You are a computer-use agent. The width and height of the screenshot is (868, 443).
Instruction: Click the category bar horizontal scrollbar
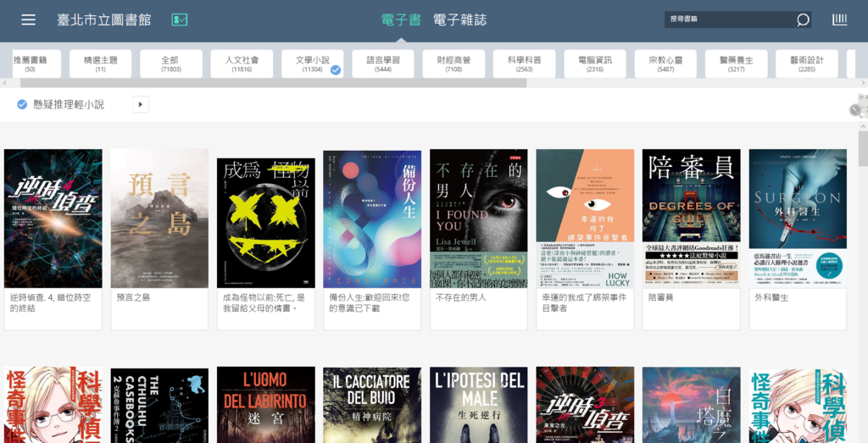coord(274,83)
